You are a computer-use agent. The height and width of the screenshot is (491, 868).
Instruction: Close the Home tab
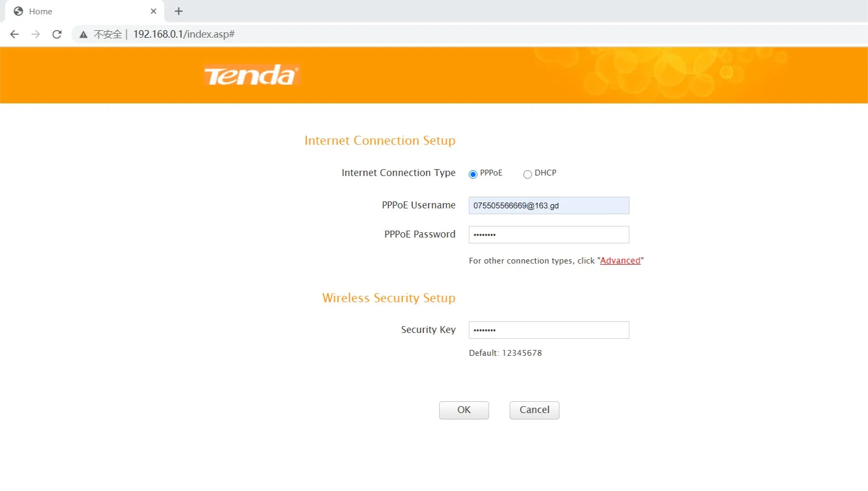point(154,11)
